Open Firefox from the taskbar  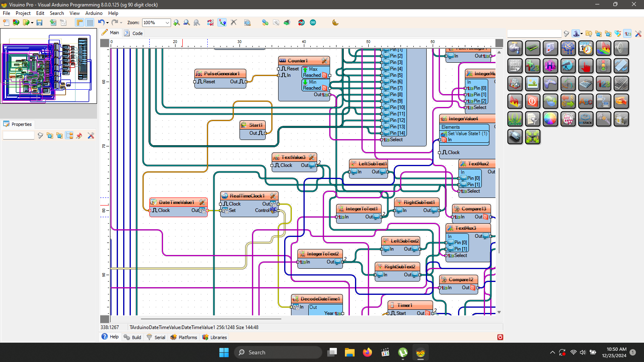tap(367, 352)
